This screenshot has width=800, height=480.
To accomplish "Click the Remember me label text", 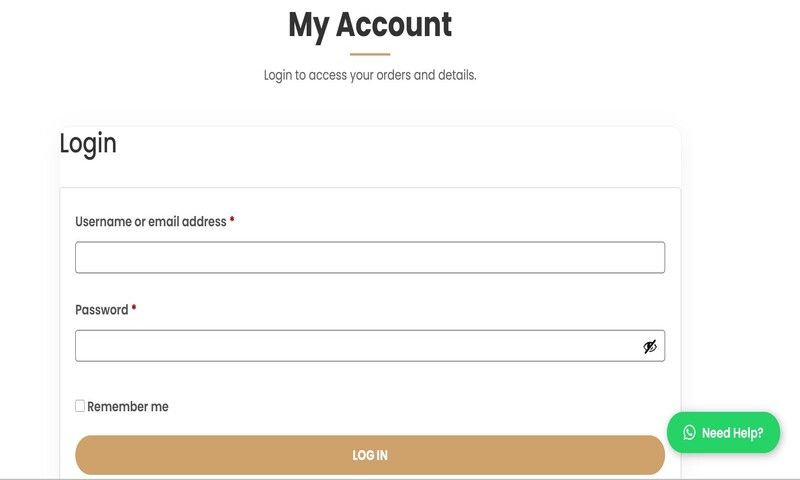I will tap(128, 407).
